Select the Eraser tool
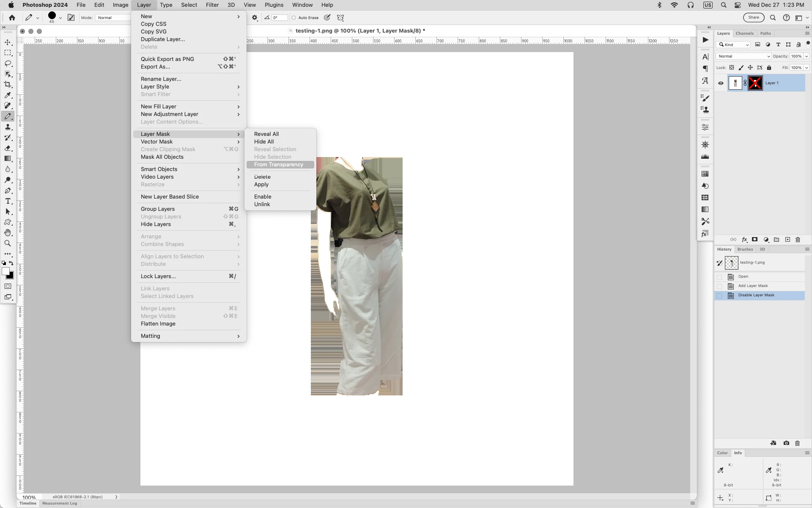812x508 pixels. 8,148
